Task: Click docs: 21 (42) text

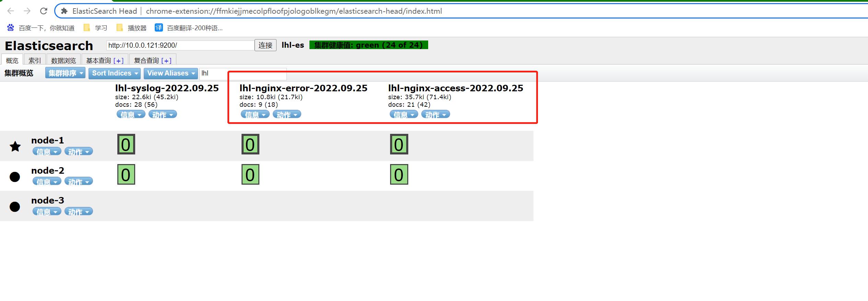Action: 409,105
